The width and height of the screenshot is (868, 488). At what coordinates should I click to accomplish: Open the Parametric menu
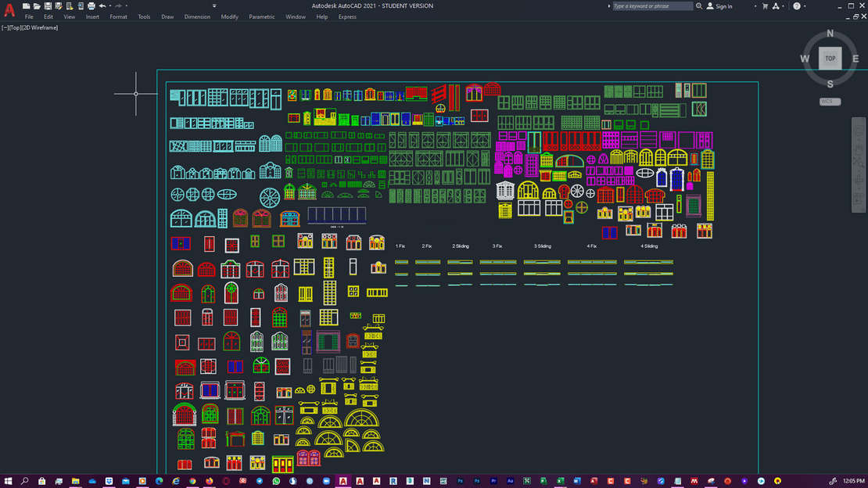(261, 16)
